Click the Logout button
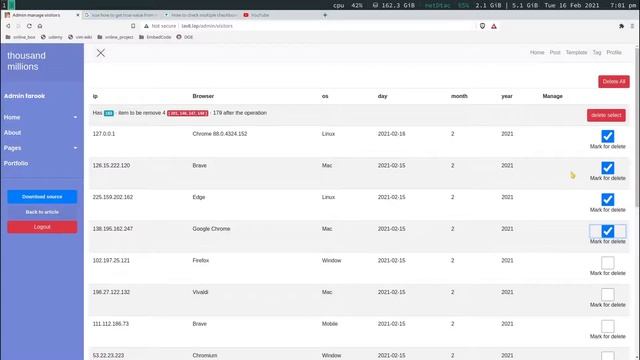Image resolution: width=640 pixels, height=360 pixels. pos(42,227)
